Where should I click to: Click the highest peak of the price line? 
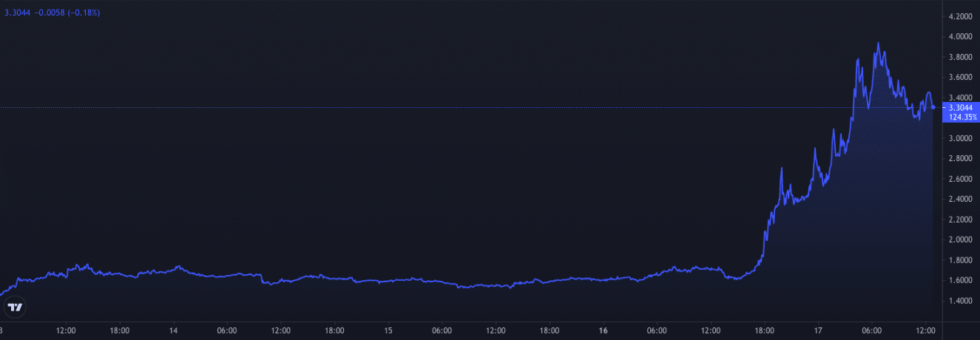[878, 44]
